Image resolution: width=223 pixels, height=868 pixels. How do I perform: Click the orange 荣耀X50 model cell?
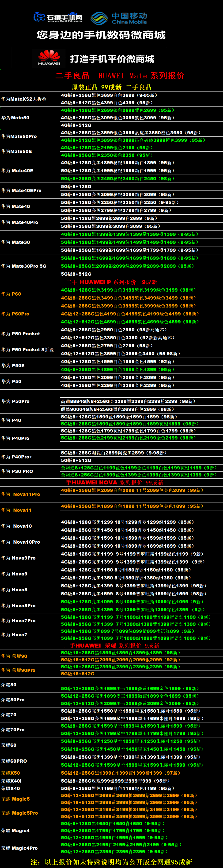30,773
